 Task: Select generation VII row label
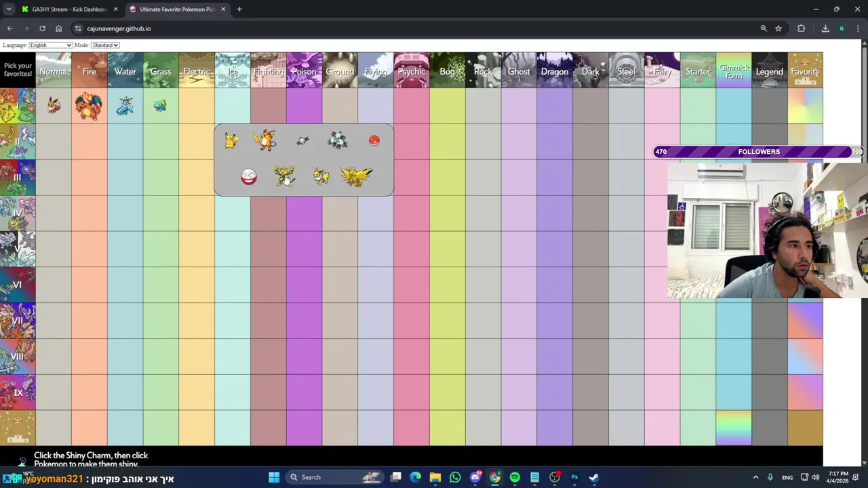click(x=18, y=321)
